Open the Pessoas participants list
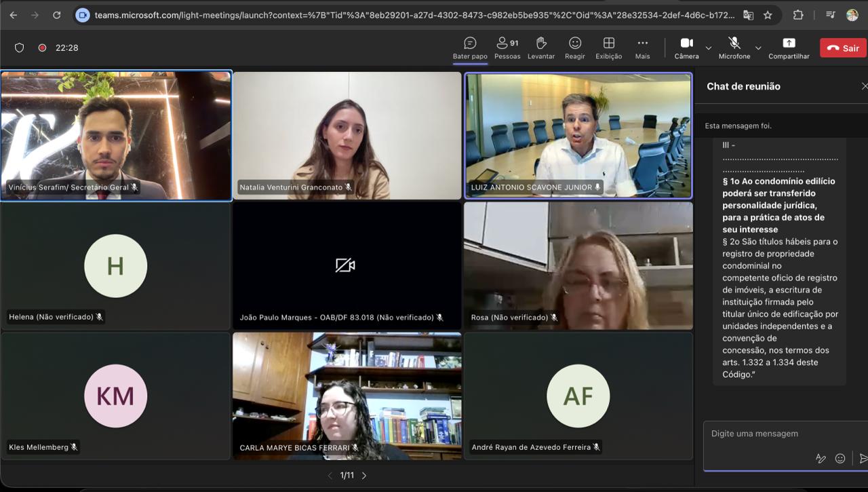Image resolution: width=868 pixels, height=492 pixels. click(507, 48)
